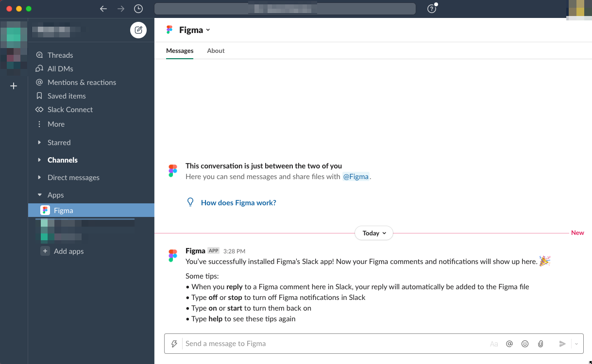Switch to the About tab
This screenshot has width=592, height=364.
(216, 50)
